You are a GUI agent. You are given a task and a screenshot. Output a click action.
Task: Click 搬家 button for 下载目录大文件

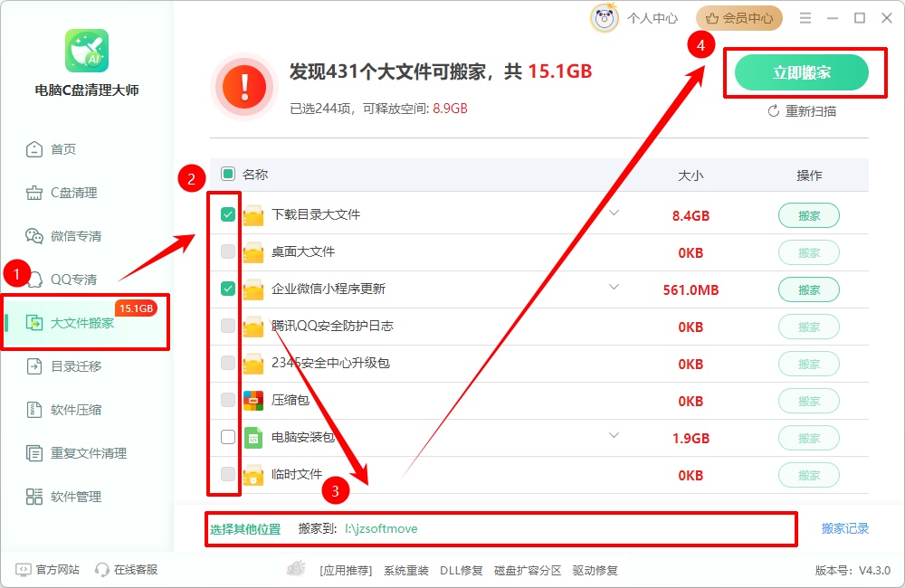808,216
